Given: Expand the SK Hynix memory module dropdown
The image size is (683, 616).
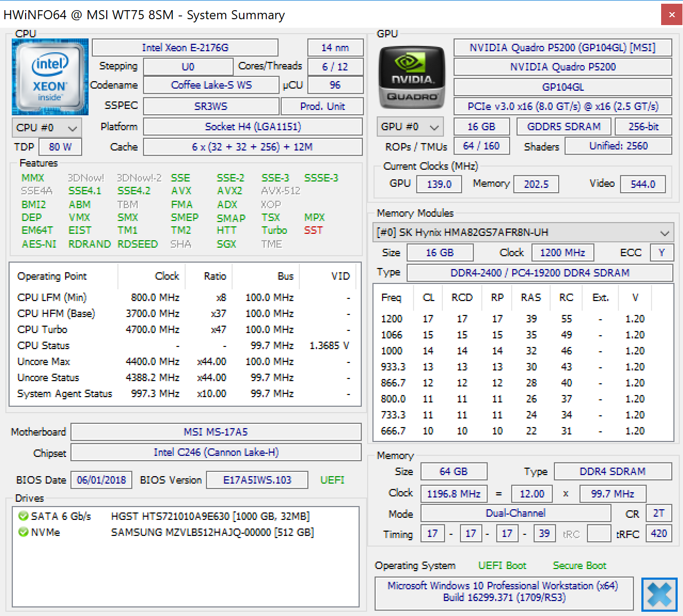Looking at the screenshot, I should [523, 233].
